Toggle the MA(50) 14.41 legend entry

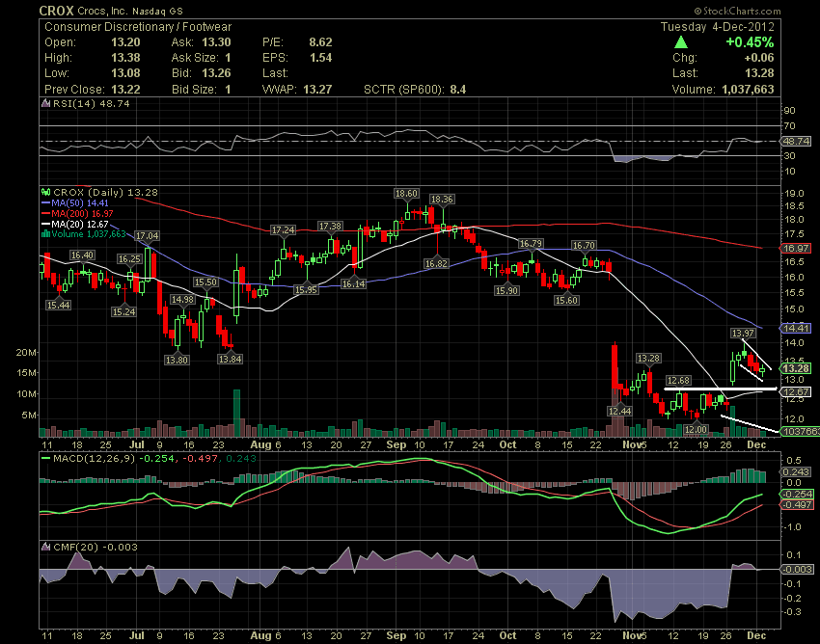77,202
